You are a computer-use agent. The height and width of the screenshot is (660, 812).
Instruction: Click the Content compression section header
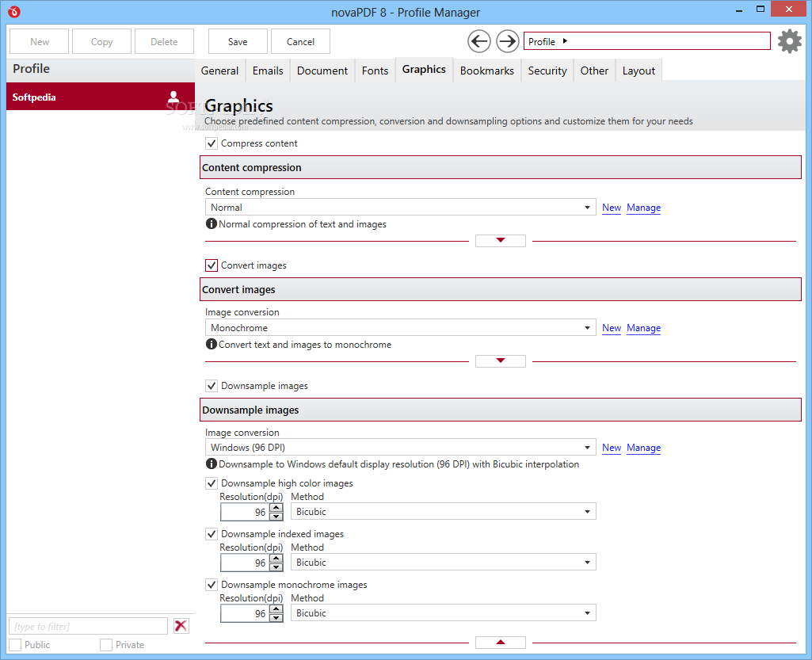(500, 167)
